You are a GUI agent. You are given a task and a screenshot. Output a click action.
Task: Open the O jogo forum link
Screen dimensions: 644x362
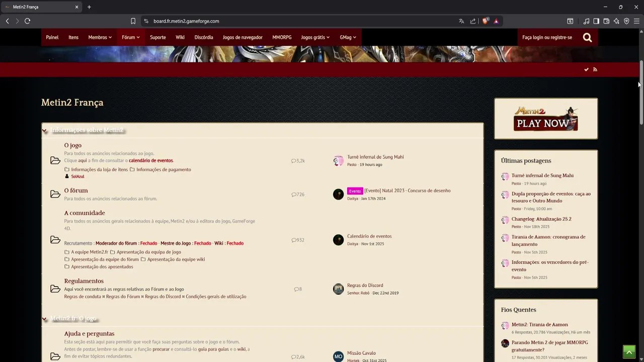pyautogui.click(x=73, y=145)
